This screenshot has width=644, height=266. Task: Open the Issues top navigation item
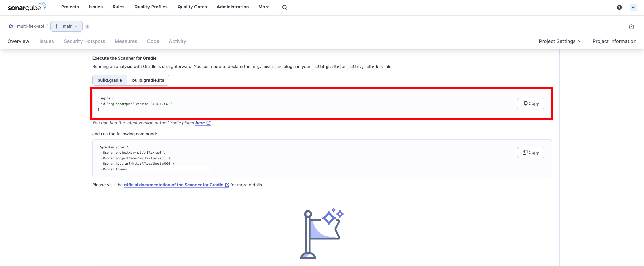coord(96,7)
